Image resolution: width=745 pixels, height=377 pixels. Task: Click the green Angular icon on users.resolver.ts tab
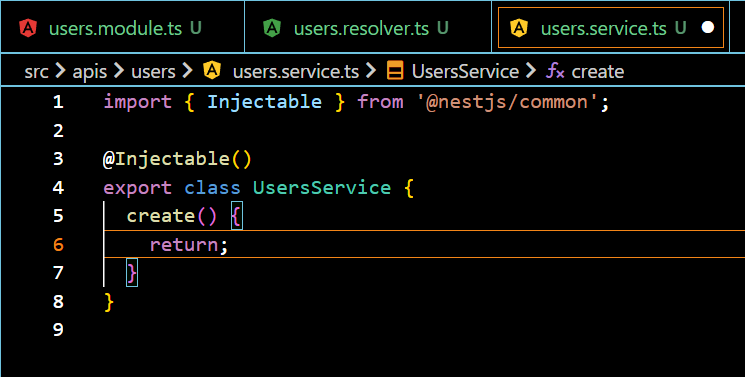pyautogui.click(x=272, y=29)
